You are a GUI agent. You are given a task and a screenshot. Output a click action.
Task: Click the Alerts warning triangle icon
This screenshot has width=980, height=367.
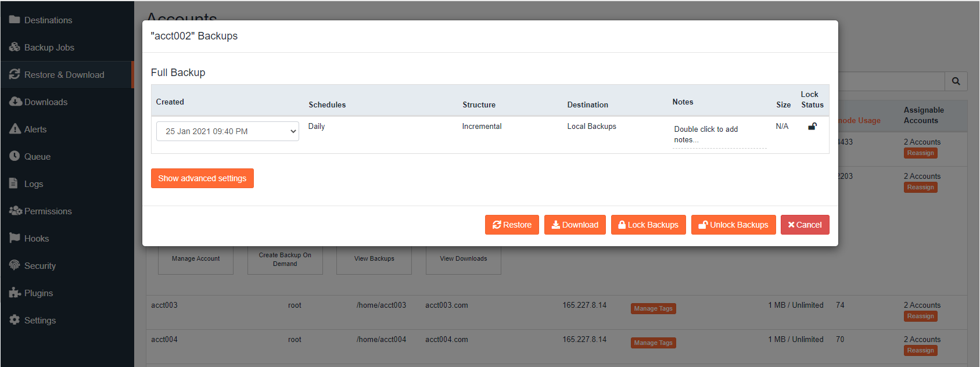pyautogui.click(x=15, y=129)
